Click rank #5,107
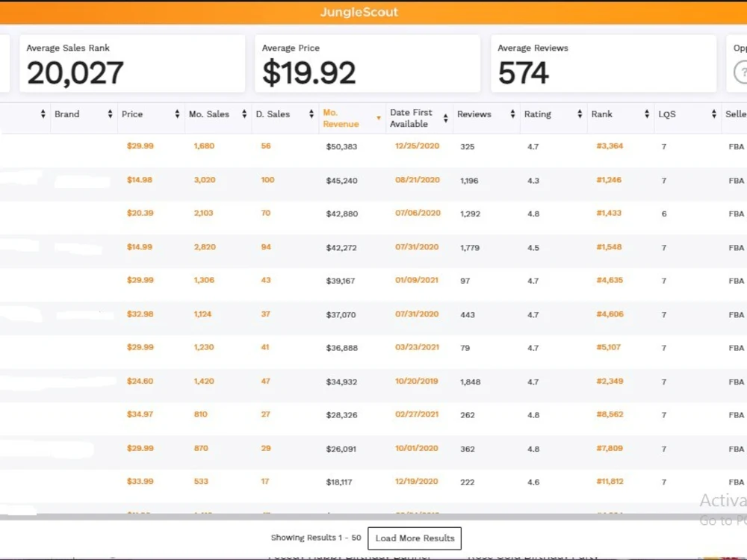 coord(608,347)
